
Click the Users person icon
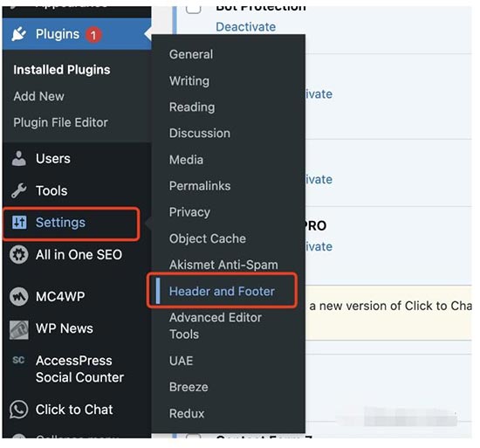(x=19, y=159)
